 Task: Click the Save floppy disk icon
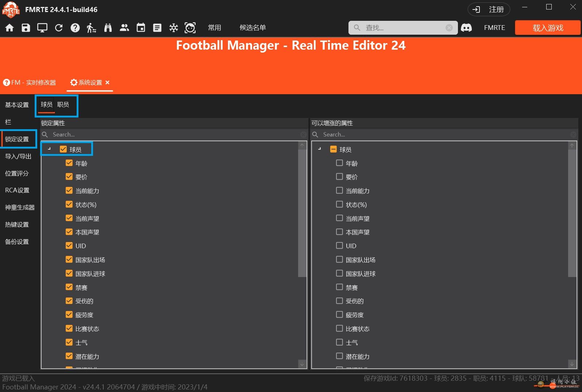tap(26, 28)
